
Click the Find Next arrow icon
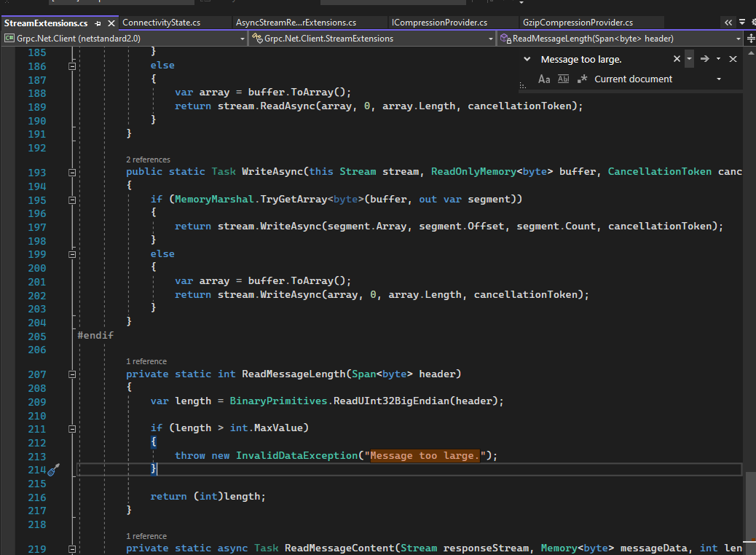click(705, 59)
